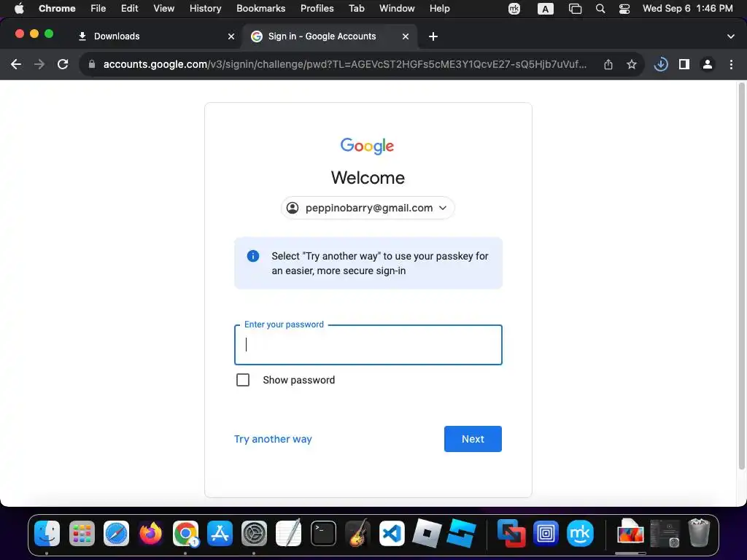The height and width of the screenshot is (560, 747).
Task: Open Roblox Studio from the Dock
Action: tap(461, 533)
